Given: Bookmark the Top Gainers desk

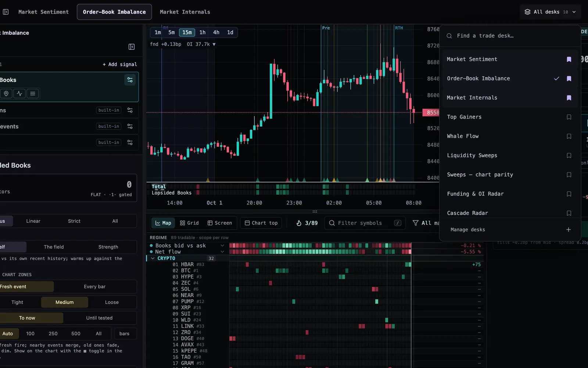Looking at the screenshot, I should tap(569, 117).
